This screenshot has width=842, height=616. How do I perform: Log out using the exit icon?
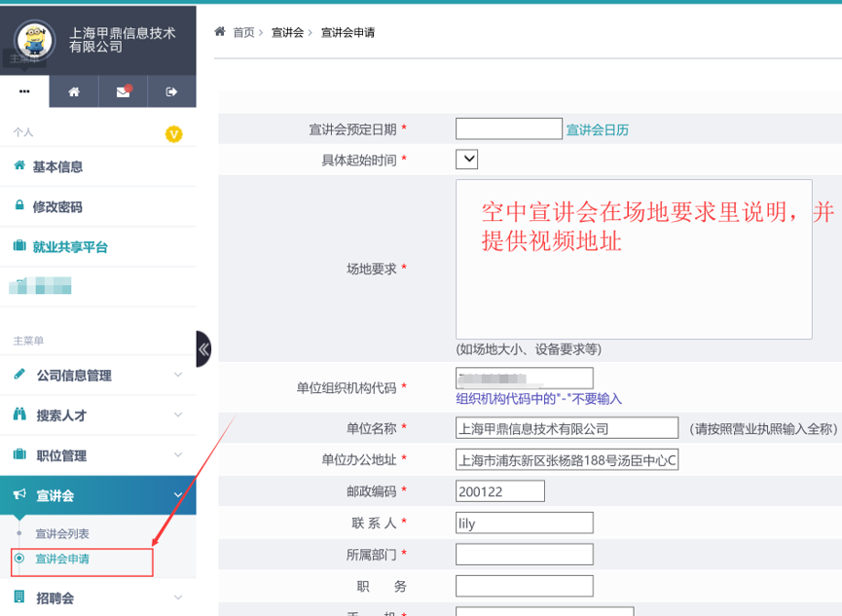pyautogui.click(x=170, y=91)
